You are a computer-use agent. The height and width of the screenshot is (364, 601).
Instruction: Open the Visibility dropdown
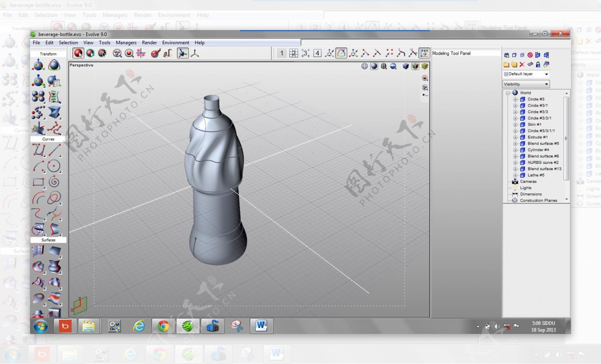pos(526,84)
